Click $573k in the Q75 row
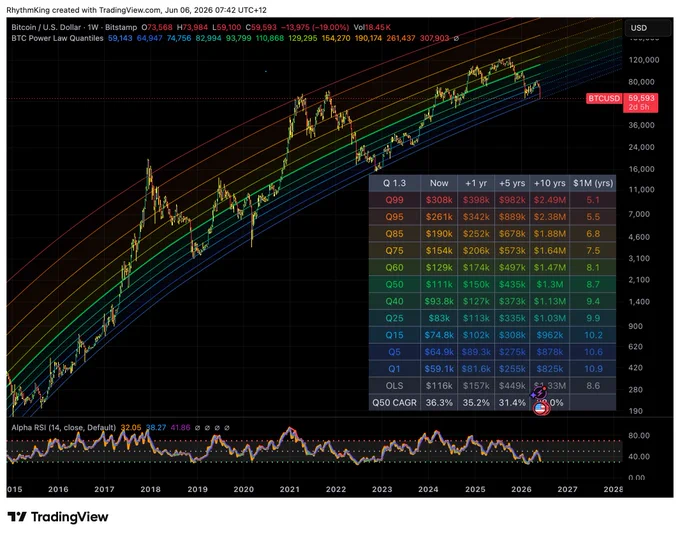680x536 pixels. (x=512, y=251)
